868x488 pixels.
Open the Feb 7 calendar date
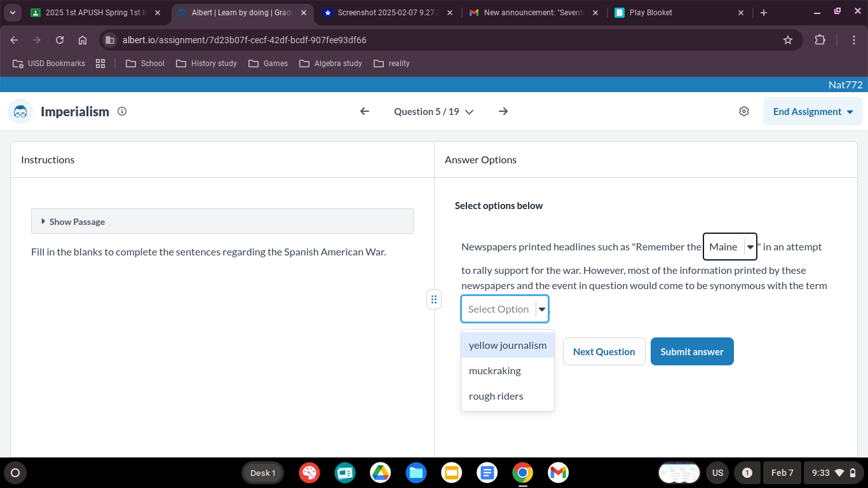[x=782, y=473]
